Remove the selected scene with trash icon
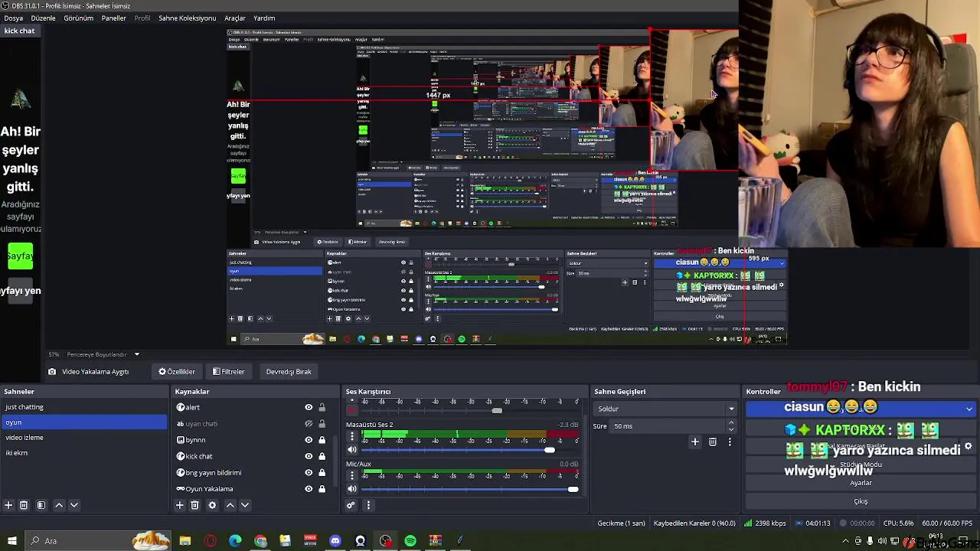 24,505
